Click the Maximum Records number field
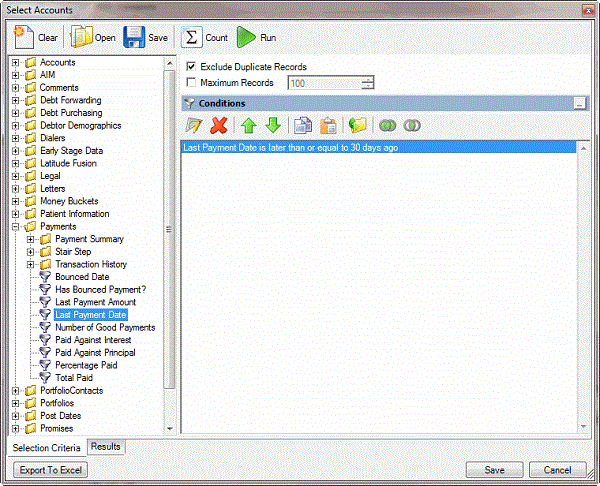Screen dimensions: 600x486 pos(323,83)
